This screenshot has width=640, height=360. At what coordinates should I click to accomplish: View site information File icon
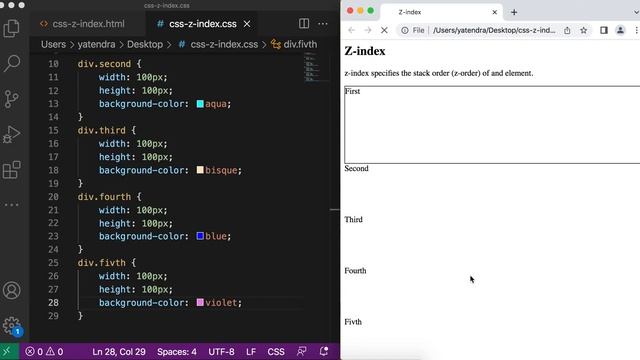pyautogui.click(x=413, y=30)
